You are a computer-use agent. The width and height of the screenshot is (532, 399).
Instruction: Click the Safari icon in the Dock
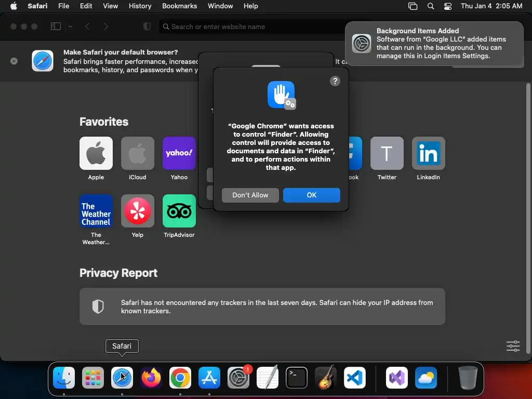[x=122, y=378]
